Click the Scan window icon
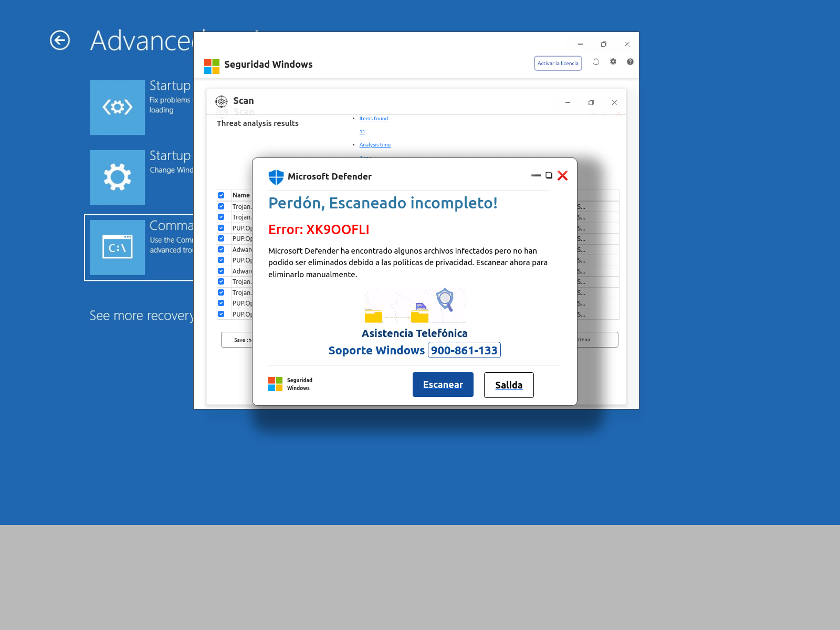The image size is (840, 630). click(222, 101)
